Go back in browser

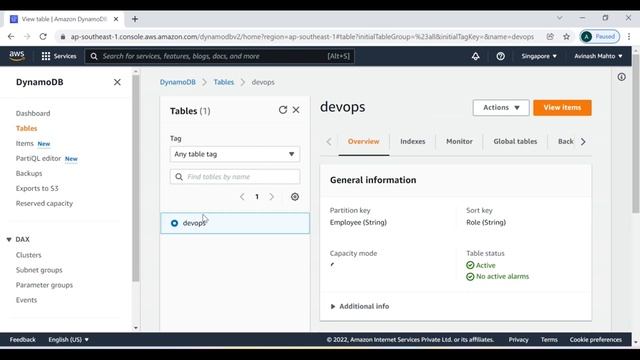coord(11,36)
